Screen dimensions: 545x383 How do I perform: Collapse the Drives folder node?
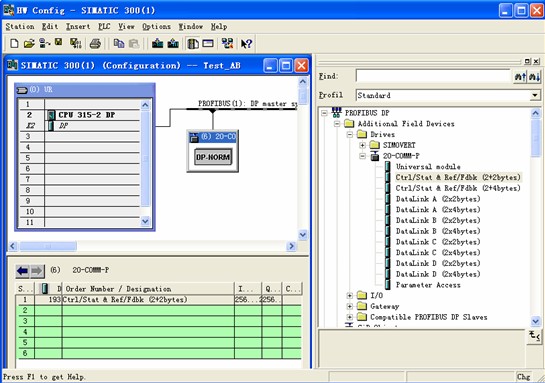coord(350,135)
